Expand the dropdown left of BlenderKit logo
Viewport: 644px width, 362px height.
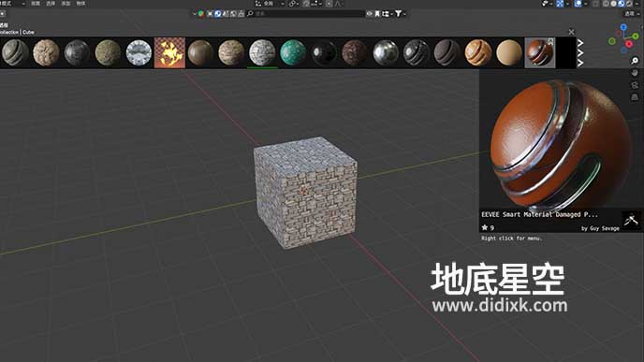195,13
